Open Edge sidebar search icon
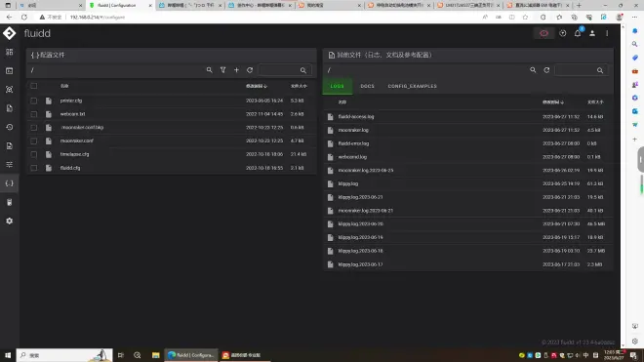The height and width of the screenshot is (362, 644). point(635,44)
